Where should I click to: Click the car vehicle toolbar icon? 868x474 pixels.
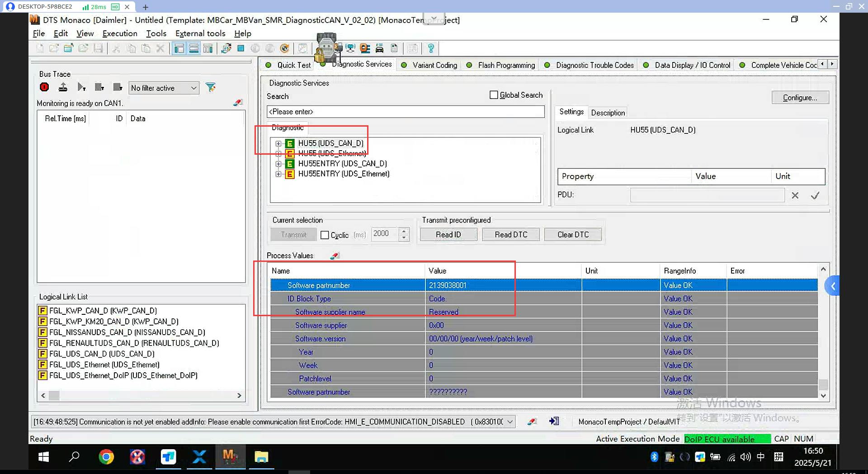380,48
